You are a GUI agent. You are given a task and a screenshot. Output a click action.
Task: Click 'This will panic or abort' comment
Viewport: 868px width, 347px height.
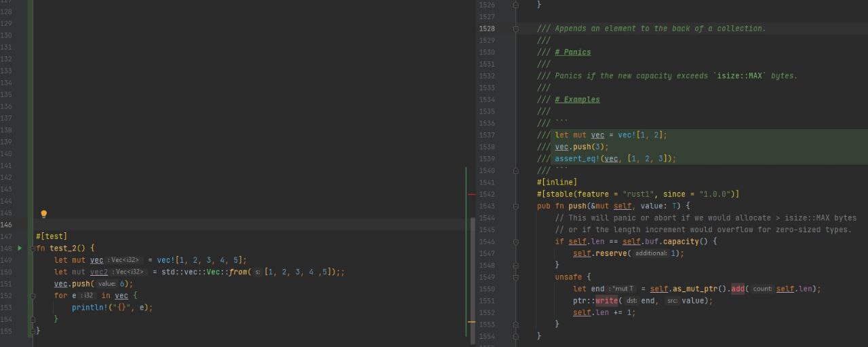[x=706, y=218]
